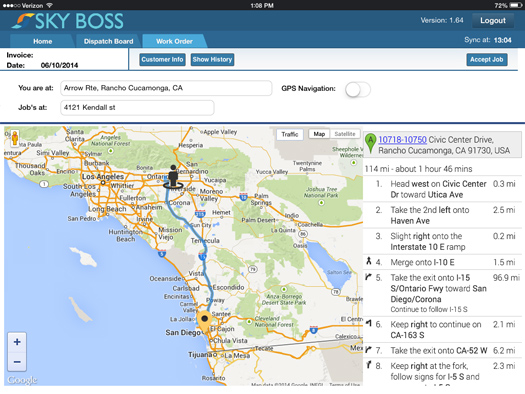The image size is (525, 394).
Task: Click the merge icon for step 4
Action: click(x=369, y=261)
